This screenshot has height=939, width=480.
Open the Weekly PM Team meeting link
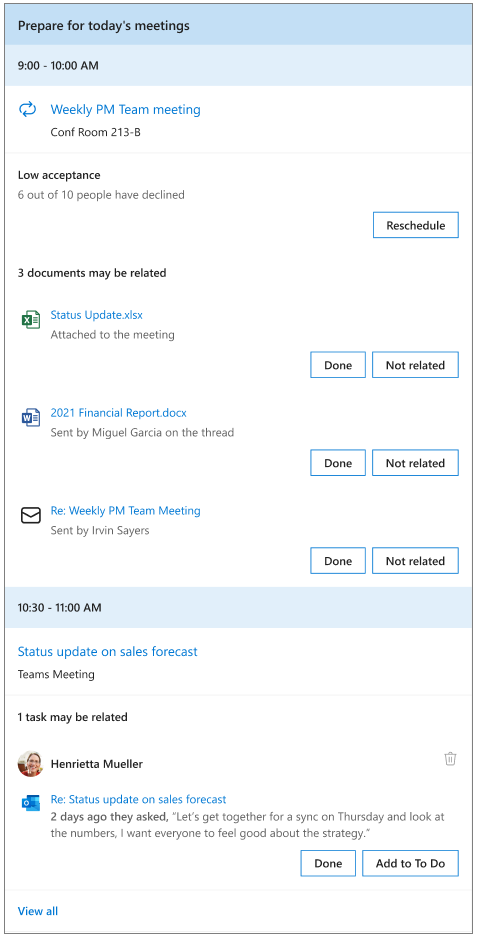click(x=126, y=110)
